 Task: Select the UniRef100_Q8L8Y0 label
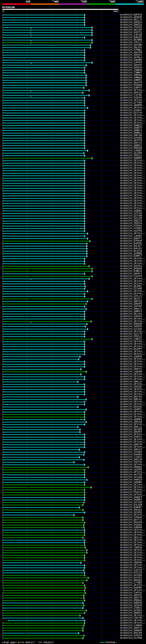pyautogui.click(x=131, y=47)
